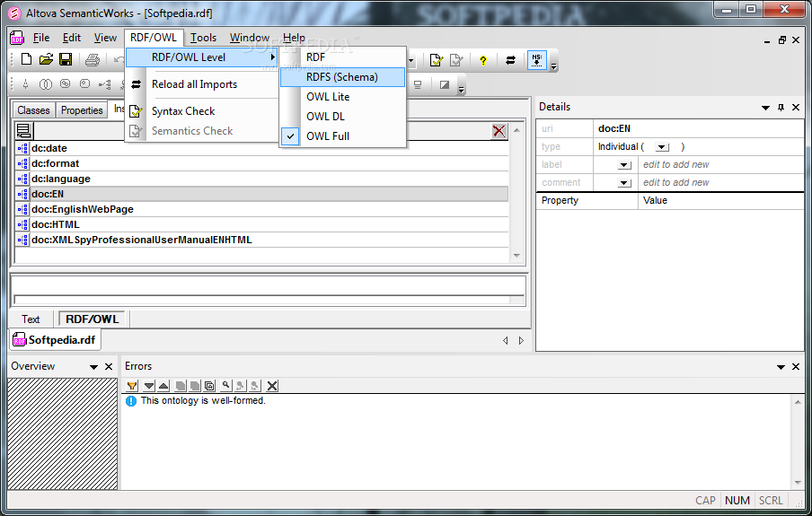The width and height of the screenshot is (812, 516).
Task: Select the OWL Lite level option
Action: point(343,97)
